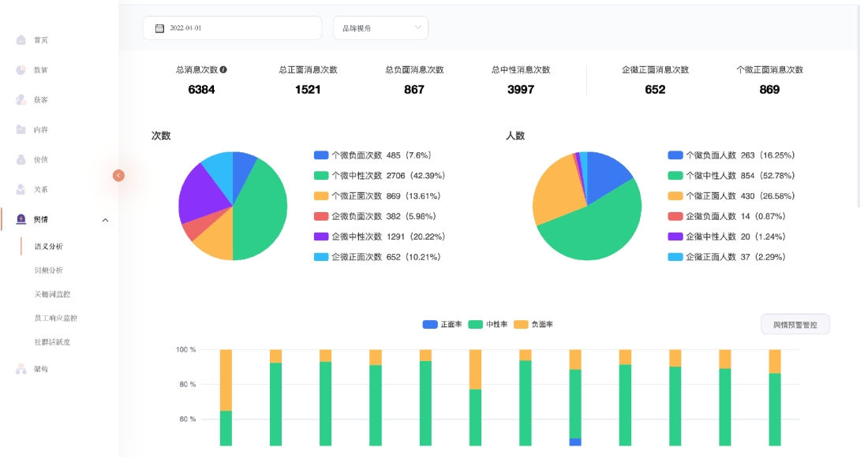This screenshot has height=462, width=868.
Task: Click the orange collapse-sidebar arrow button
Action: pos(118,175)
